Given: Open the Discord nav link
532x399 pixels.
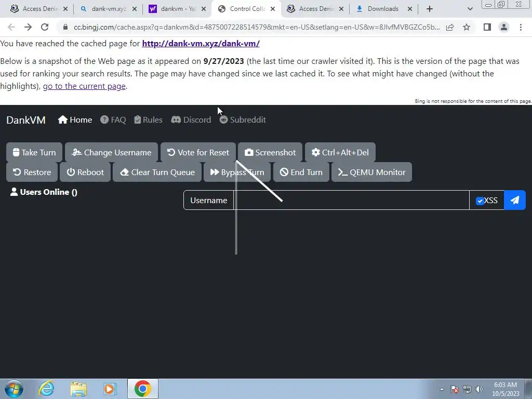Looking at the screenshot, I should click(191, 120).
